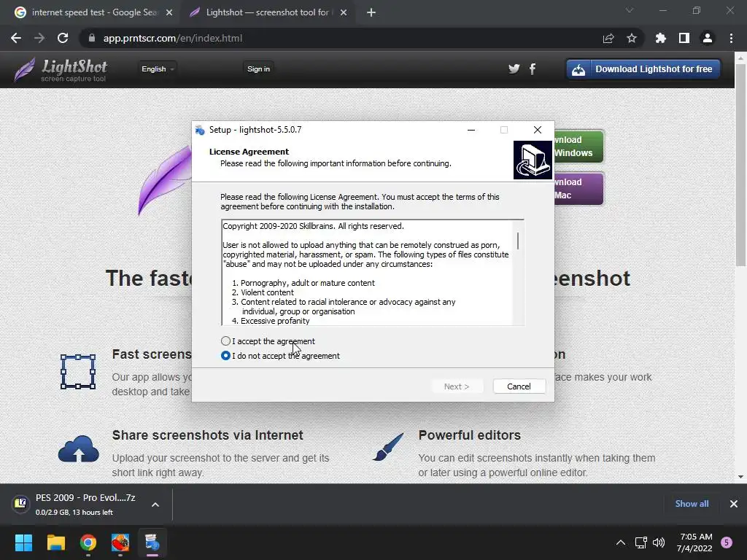Click the selection rectangle feature icon
747x560 pixels.
point(78,371)
